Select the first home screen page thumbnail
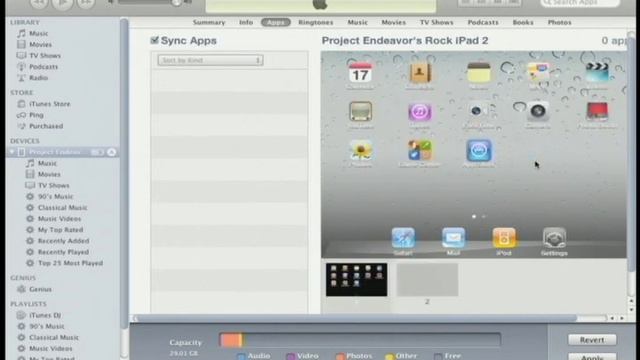This screenshot has width=640, height=360. (x=356, y=280)
